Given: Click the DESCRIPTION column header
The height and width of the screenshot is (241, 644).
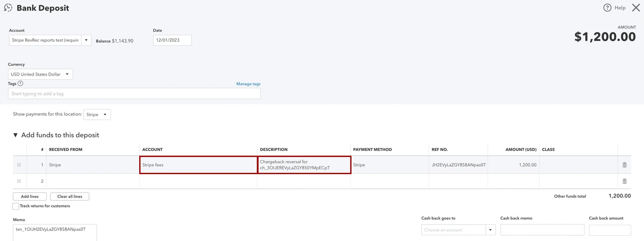Looking at the screenshot, I should [x=274, y=150].
